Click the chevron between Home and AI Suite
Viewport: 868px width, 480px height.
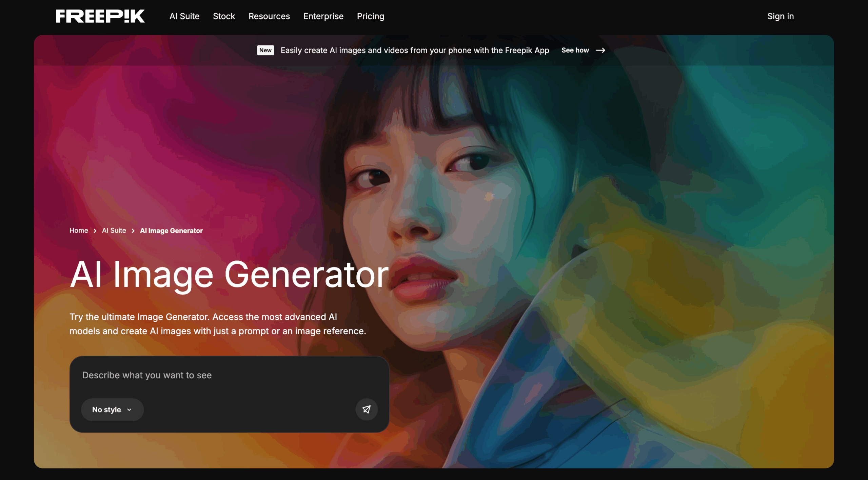(95, 231)
